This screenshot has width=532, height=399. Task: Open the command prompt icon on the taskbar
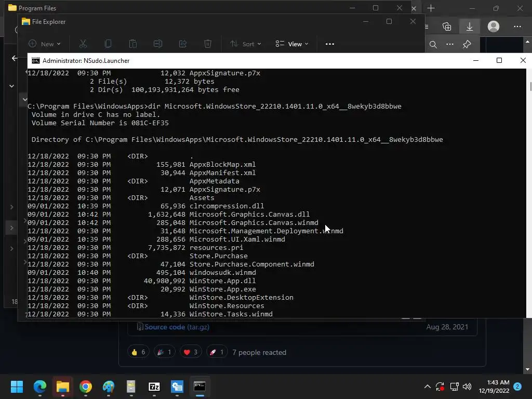[199, 387]
